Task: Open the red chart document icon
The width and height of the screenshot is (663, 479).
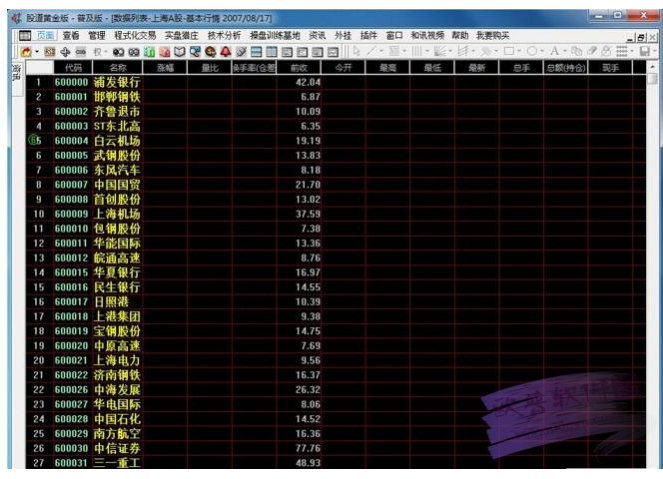Action: coord(164,52)
